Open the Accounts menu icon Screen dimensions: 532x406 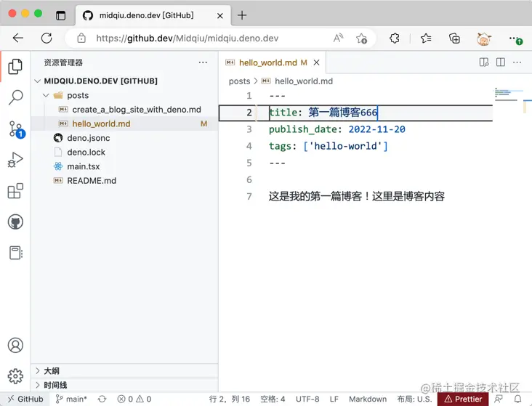click(x=15, y=345)
